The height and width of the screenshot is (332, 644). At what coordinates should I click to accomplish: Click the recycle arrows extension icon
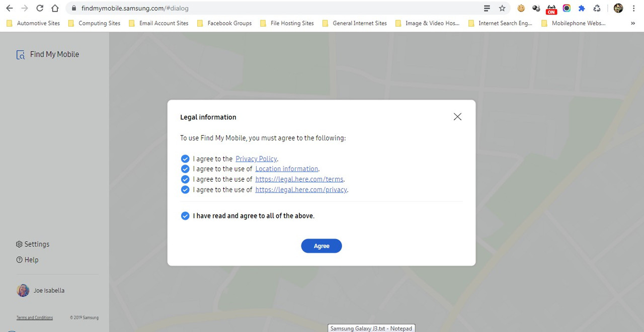point(597,8)
